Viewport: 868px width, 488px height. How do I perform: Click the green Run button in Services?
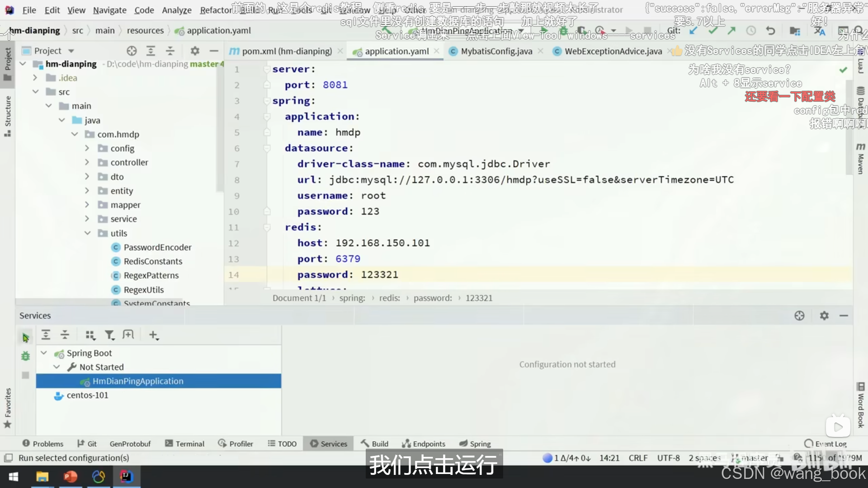pos(25,337)
